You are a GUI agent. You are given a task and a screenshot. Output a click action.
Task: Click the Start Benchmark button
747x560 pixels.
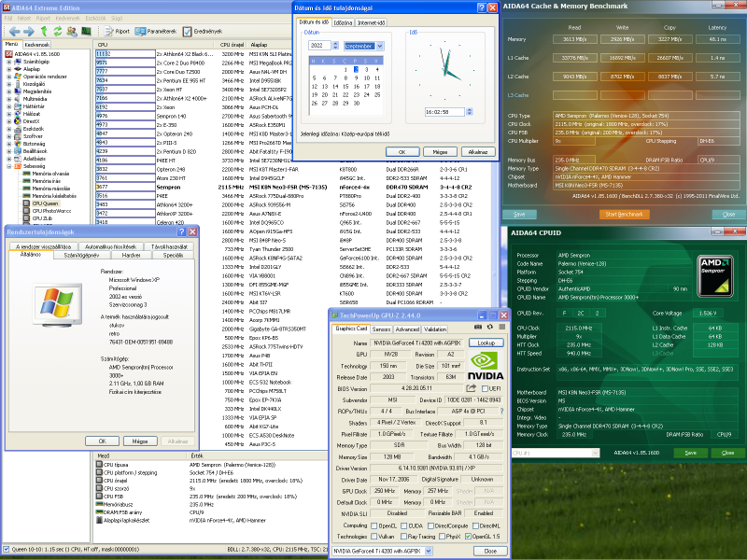click(624, 215)
